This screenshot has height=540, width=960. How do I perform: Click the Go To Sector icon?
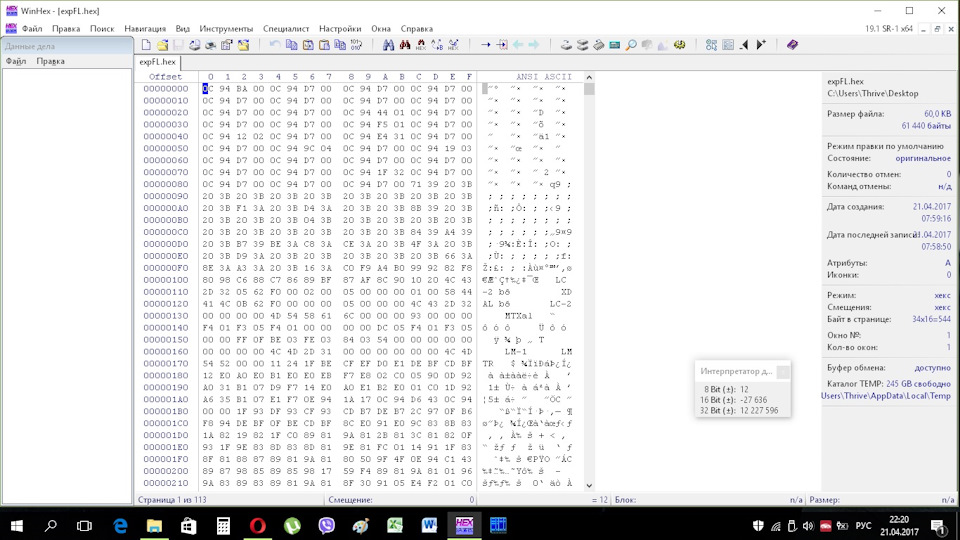(x=502, y=45)
